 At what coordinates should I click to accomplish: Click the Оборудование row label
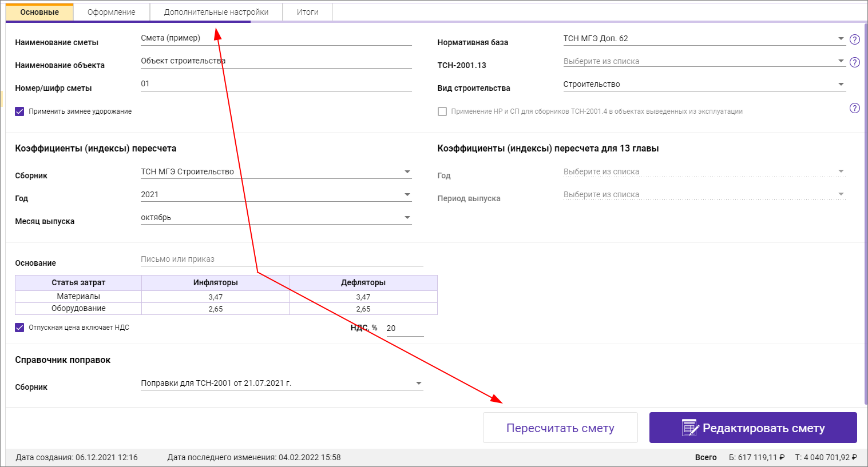coord(78,308)
